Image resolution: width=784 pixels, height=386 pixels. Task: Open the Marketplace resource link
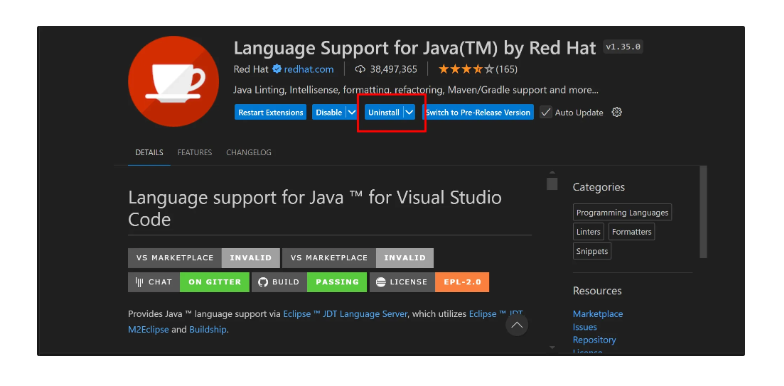click(x=598, y=314)
